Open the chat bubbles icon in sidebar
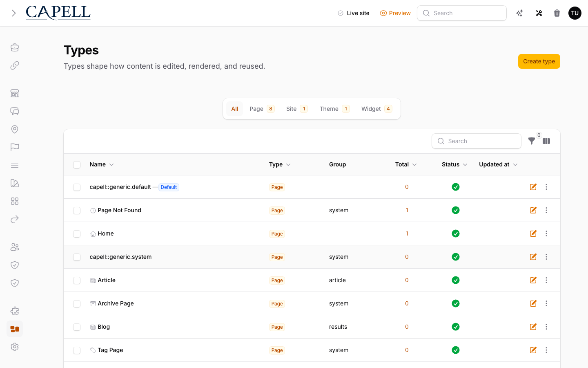The width and height of the screenshot is (588, 368). coord(15,111)
